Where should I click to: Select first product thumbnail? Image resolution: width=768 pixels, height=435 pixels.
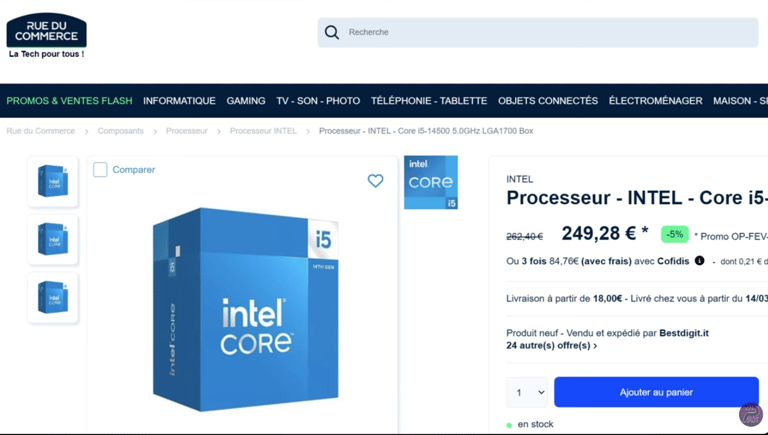coord(53,181)
